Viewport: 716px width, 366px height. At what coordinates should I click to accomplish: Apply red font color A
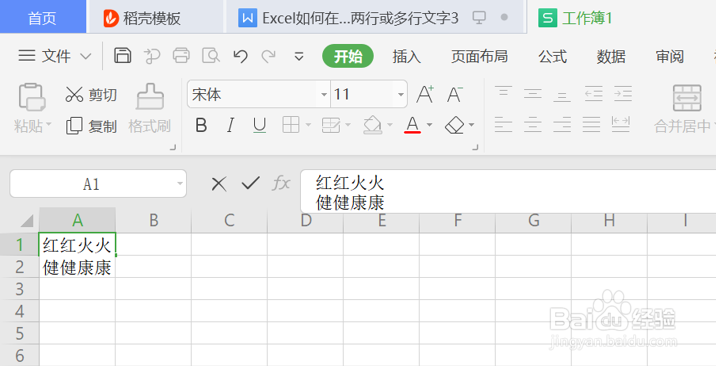pos(412,125)
